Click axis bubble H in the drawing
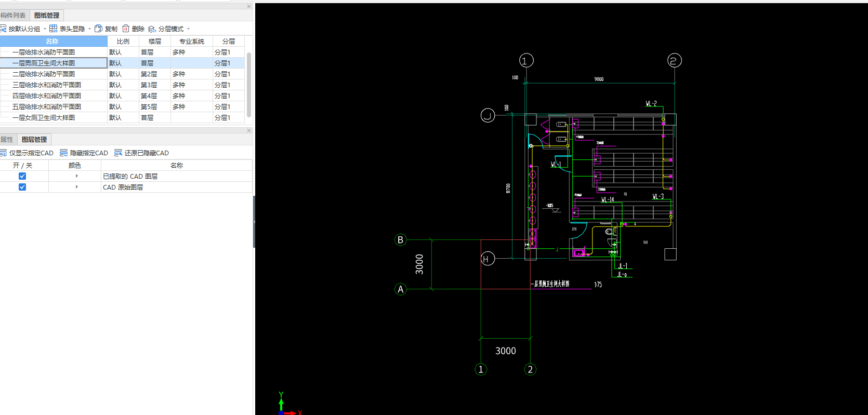The width and height of the screenshot is (868, 415). (x=488, y=259)
